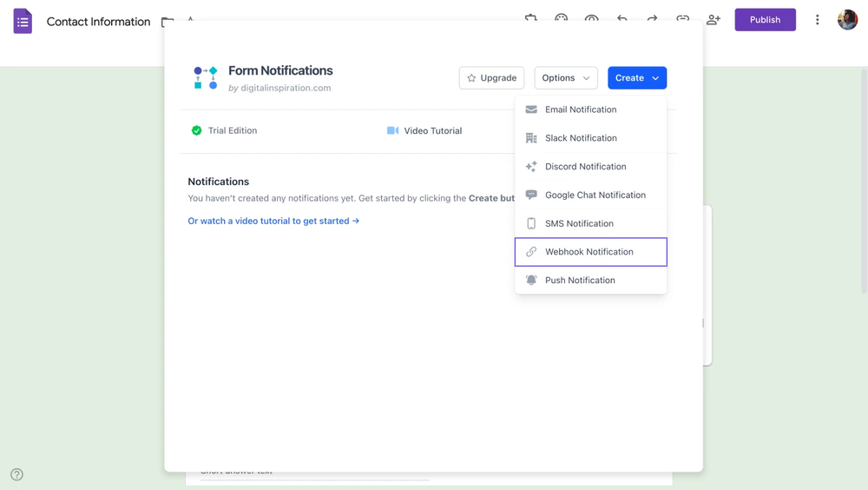Image resolution: width=868 pixels, height=490 pixels.
Task: Click the help question mark icon
Action: click(16, 474)
